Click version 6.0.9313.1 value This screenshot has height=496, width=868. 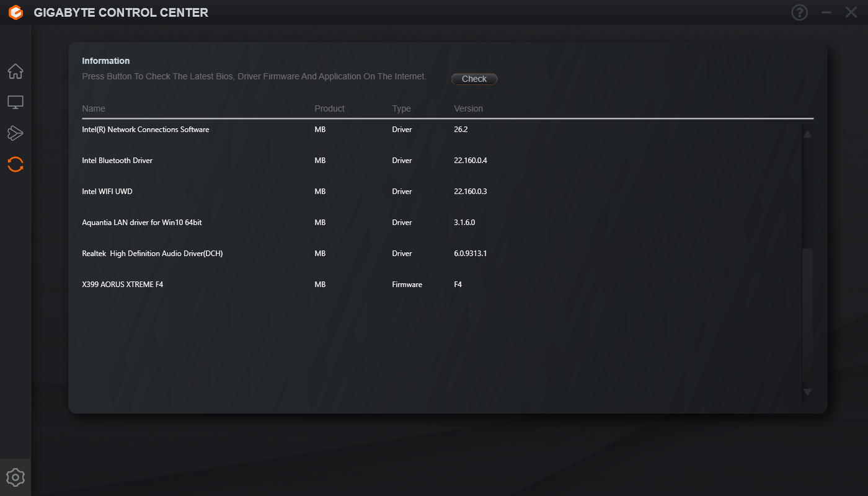(x=471, y=254)
